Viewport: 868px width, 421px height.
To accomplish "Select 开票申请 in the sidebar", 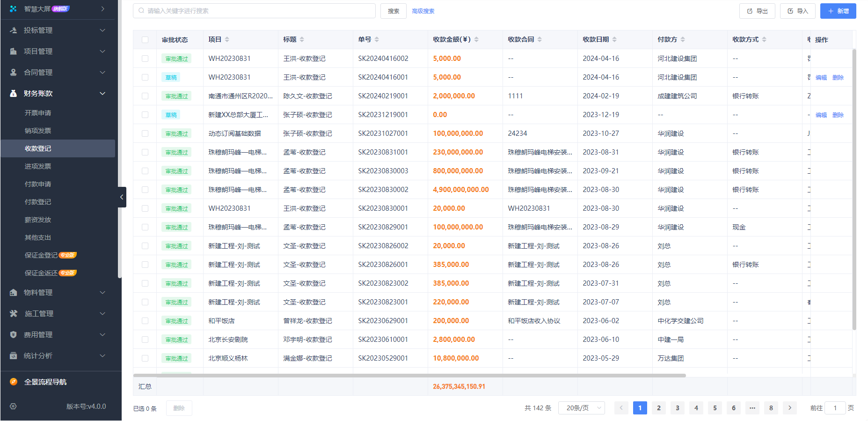I will (38, 113).
